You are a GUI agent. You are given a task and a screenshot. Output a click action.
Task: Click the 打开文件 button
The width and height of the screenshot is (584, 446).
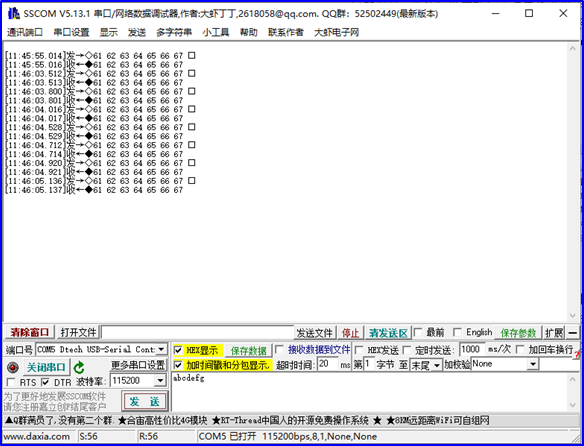(79, 332)
